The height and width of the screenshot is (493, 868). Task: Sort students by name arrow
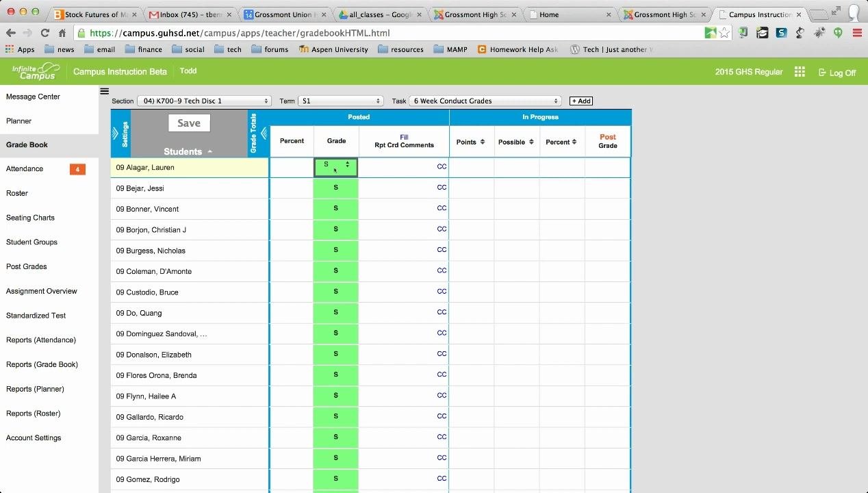point(209,151)
